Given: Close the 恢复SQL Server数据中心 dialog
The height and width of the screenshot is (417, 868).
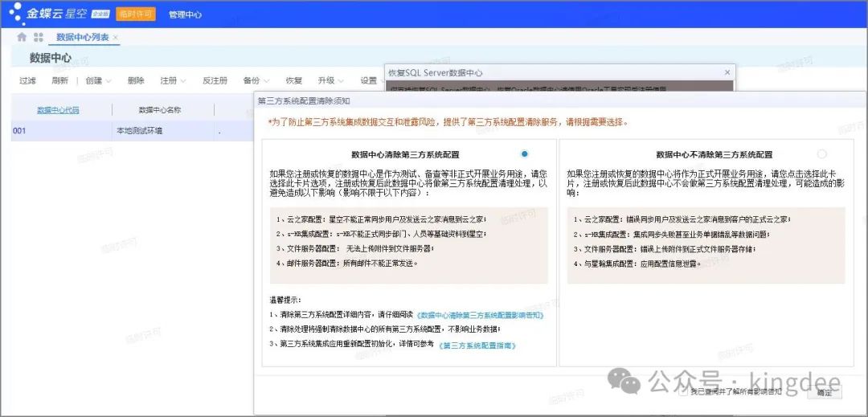Looking at the screenshot, I should coord(727,72).
